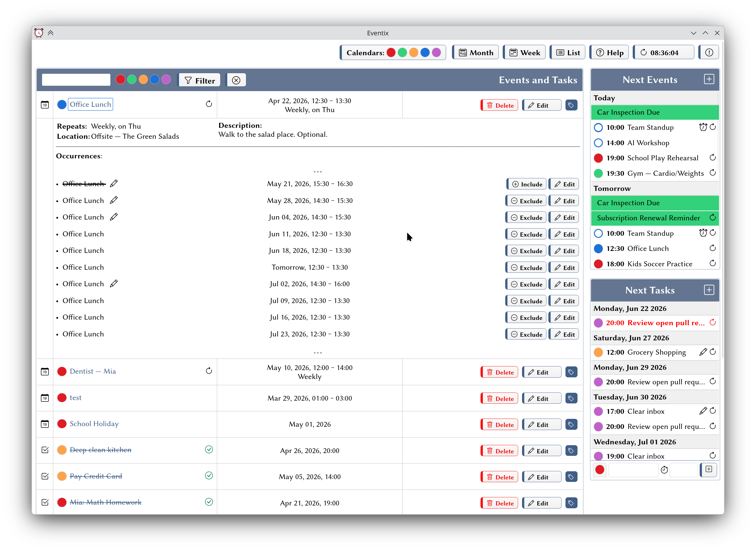Click the tag icon for Office Lunch
756x552 pixels.
571,105
